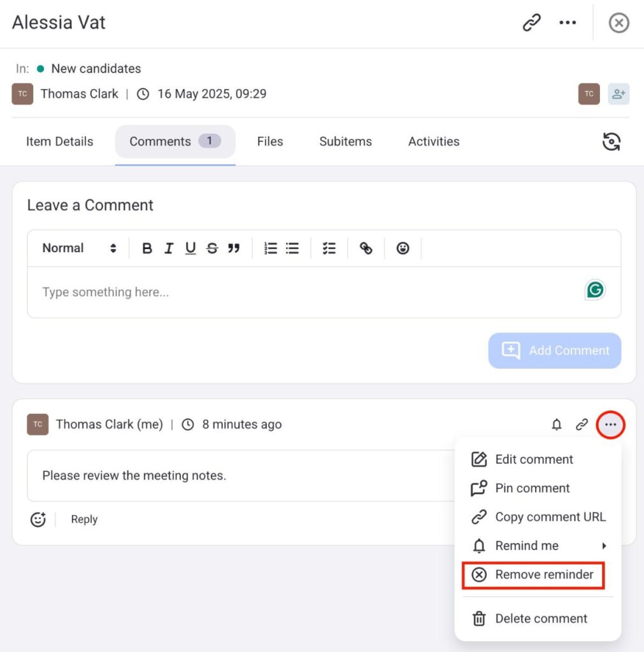Insert a link in the comment editor
Image resolution: width=644 pixels, height=652 pixels.
coord(366,248)
